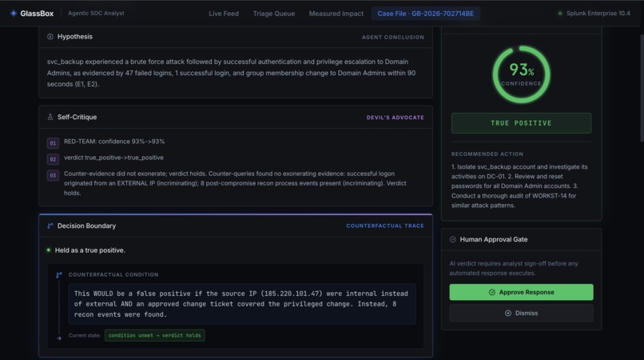
Task: Click the Splunk Enterprise 10.4 text
Action: [598, 13]
